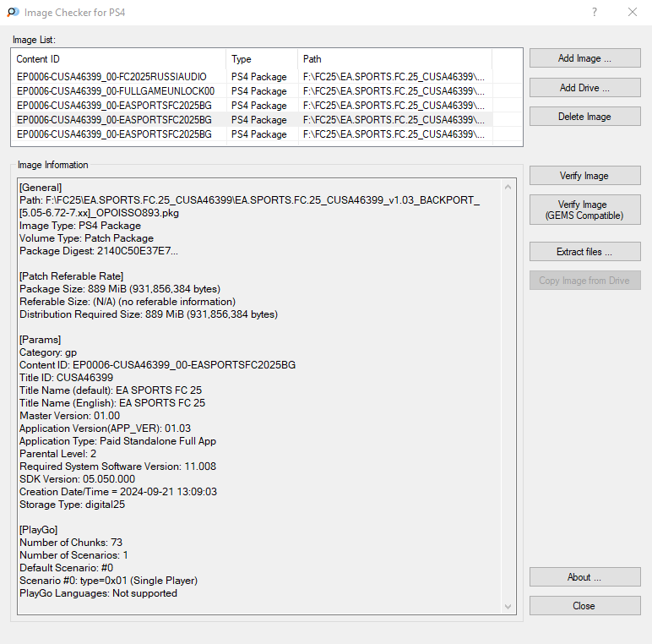Image resolution: width=652 pixels, height=644 pixels.
Task: Click PS4 Package cell in FC2025RUSSIAUDIO row
Action: point(259,77)
